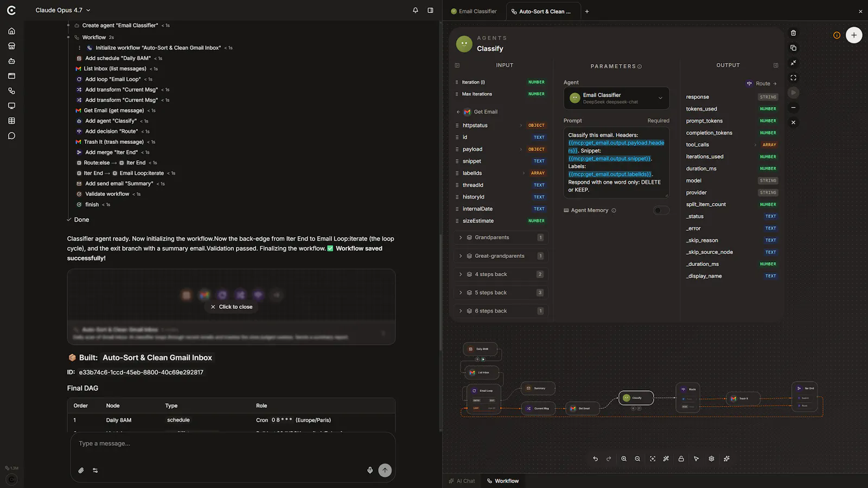Attach a file with paperclip icon

81,471
